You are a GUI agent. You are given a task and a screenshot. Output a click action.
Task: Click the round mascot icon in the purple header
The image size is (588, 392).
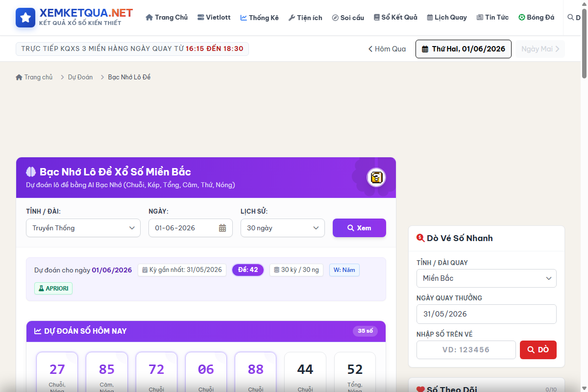(x=376, y=177)
